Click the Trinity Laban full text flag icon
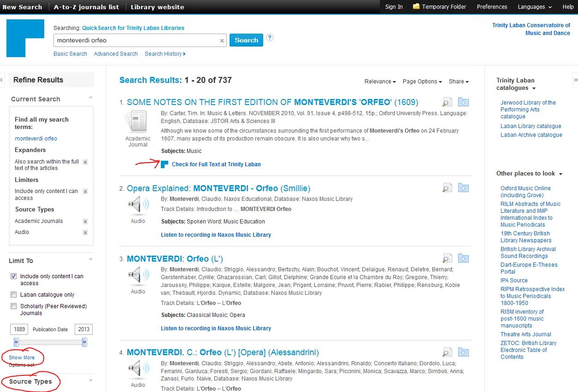The height and width of the screenshot is (392, 578). 164,164
